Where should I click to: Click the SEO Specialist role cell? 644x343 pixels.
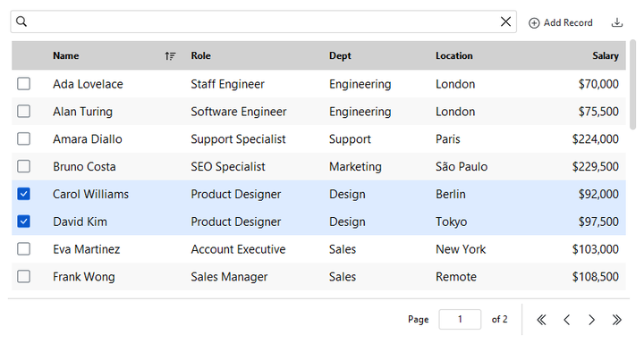pos(228,166)
